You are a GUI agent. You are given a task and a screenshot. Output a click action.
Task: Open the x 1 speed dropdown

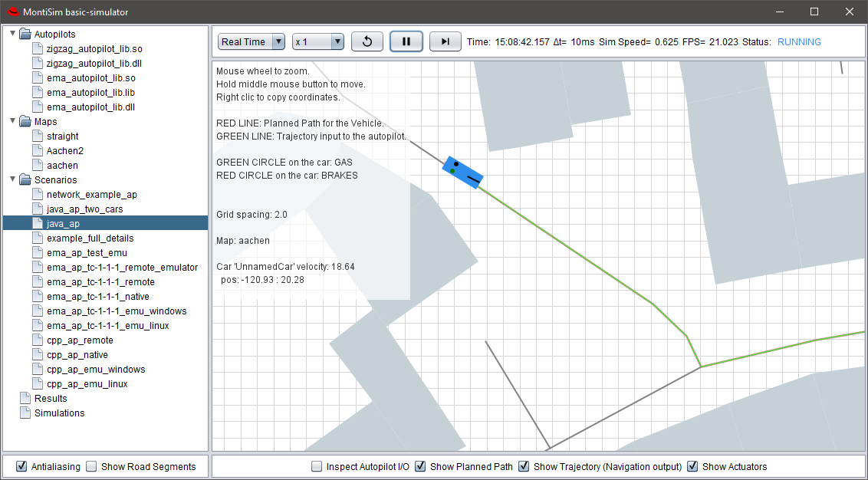(x=317, y=42)
